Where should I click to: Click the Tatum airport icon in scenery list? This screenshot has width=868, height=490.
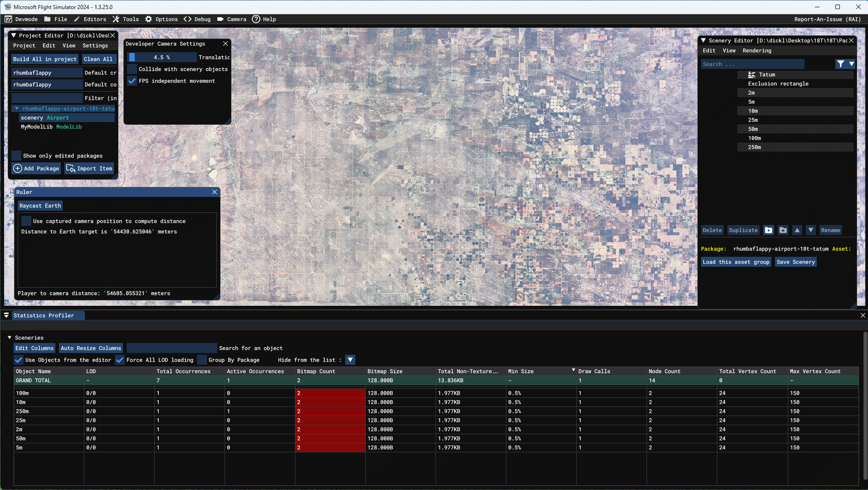[752, 75]
